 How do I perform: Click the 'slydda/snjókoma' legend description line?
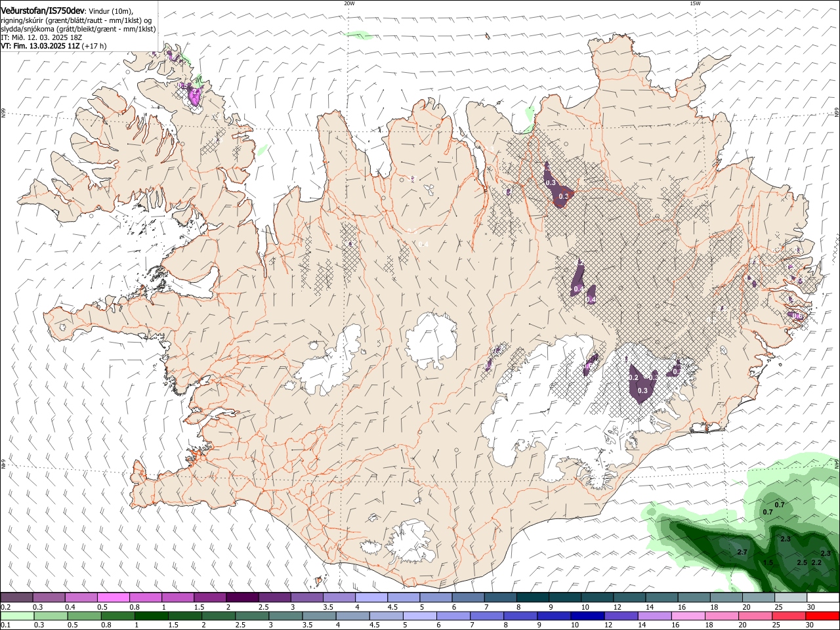pyautogui.click(x=78, y=29)
